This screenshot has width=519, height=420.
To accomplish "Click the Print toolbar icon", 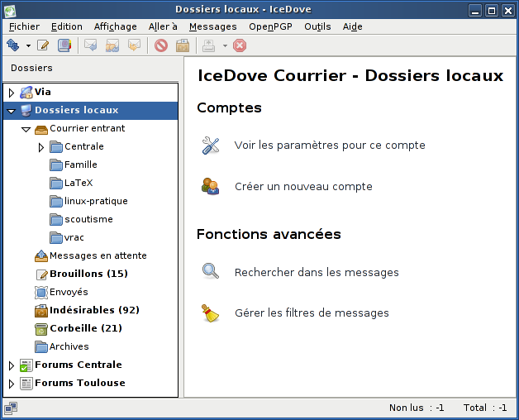I will 208,45.
